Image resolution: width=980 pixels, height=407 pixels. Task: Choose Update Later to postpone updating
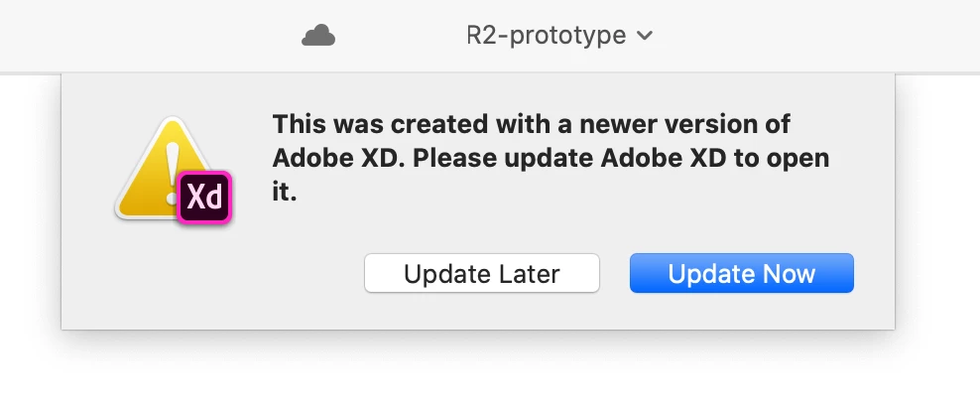[x=482, y=274]
